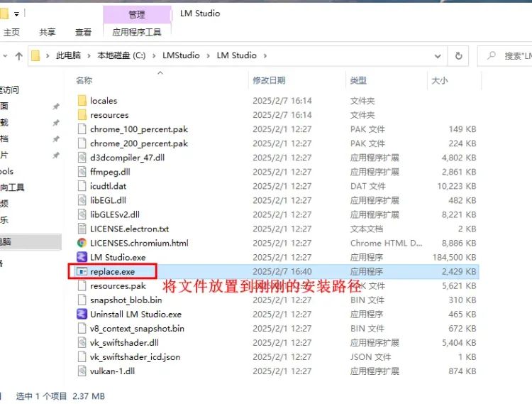The image size is (532, 404).
Task: Select chrome_100_percent.pak file icon
Action: 82,129
